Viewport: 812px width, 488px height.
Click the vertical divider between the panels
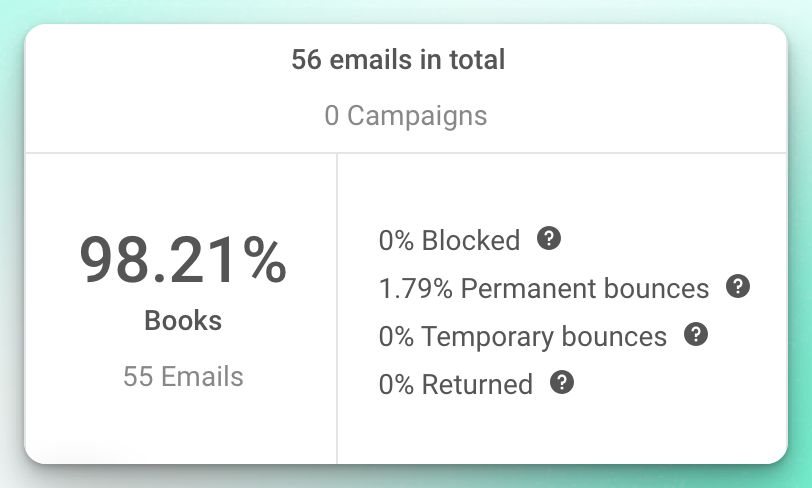(337, 310)
